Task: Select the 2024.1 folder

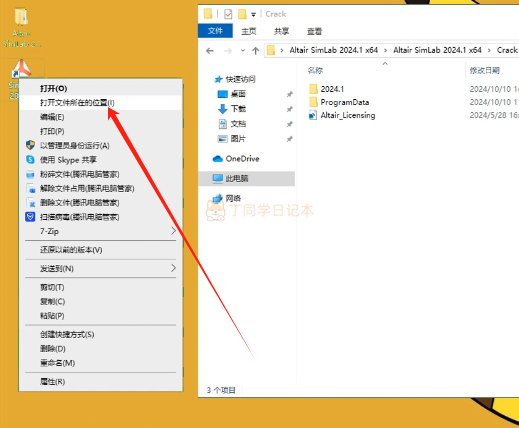Action: (327, 89)
